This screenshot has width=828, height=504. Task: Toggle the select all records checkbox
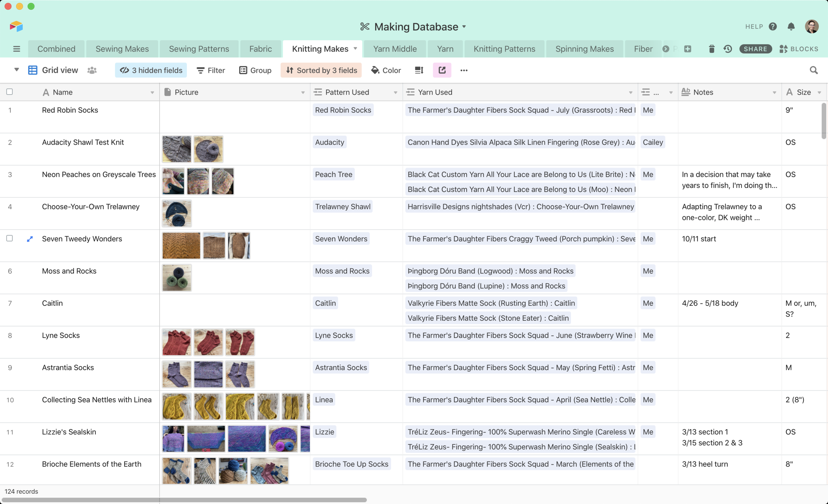9,92
